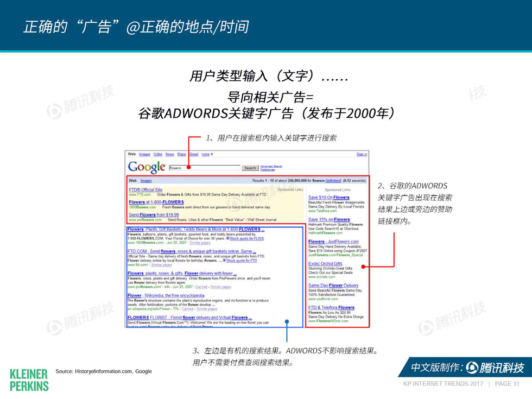The height and width of the screenshot is (399, 532).
Task: Click the plus icon beside Stock quote for FLWS
Action: 227,238
